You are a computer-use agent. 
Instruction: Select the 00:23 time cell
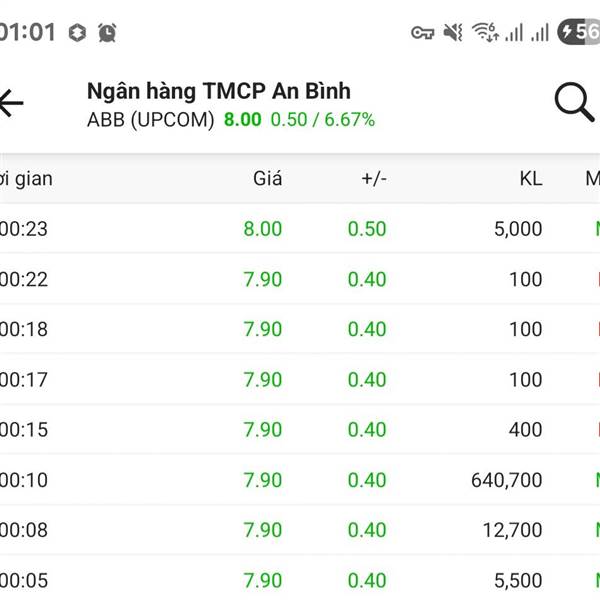[24, 229]
